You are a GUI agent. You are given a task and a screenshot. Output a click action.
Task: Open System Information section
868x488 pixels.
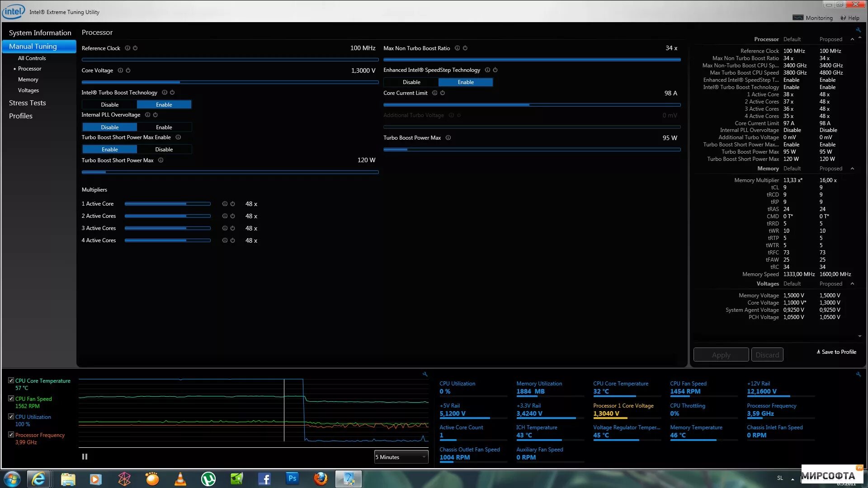point(40,33)
